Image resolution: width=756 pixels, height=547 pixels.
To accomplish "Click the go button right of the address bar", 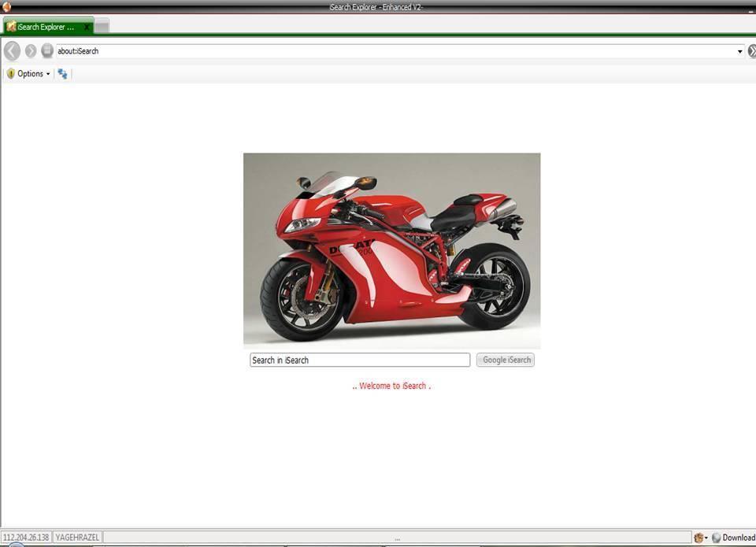I will point(751,50).
